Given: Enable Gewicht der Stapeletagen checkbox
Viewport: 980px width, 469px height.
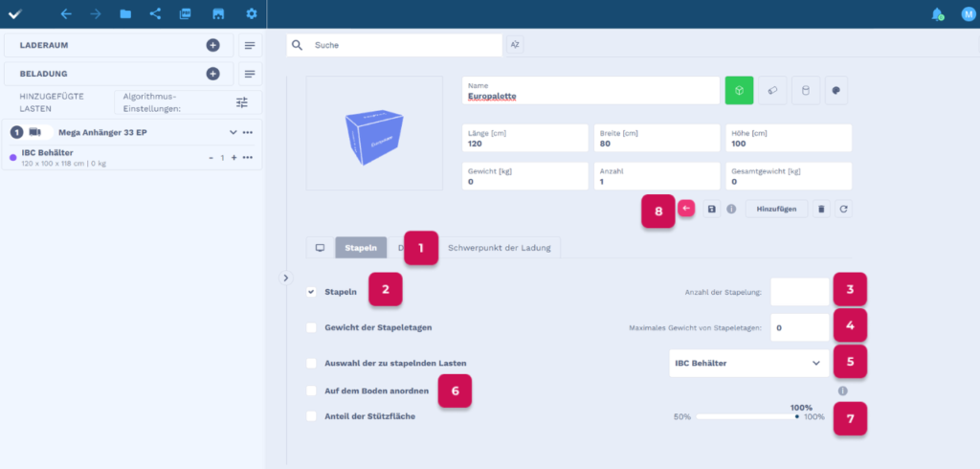Looking at the screenshot, I should pyautogui.click(x=311, y=327).
